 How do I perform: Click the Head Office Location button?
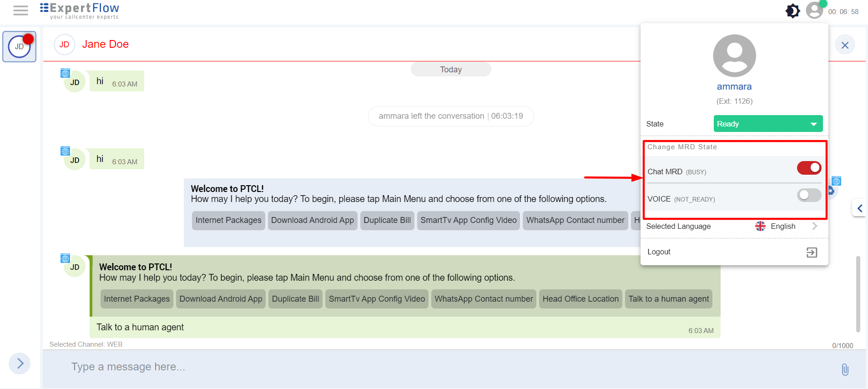tap(580, 299)
